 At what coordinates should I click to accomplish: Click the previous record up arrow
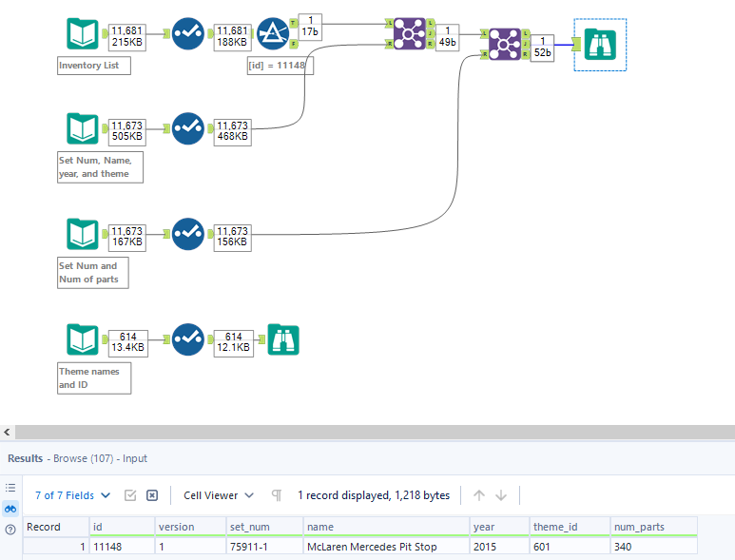coord(479,495)
